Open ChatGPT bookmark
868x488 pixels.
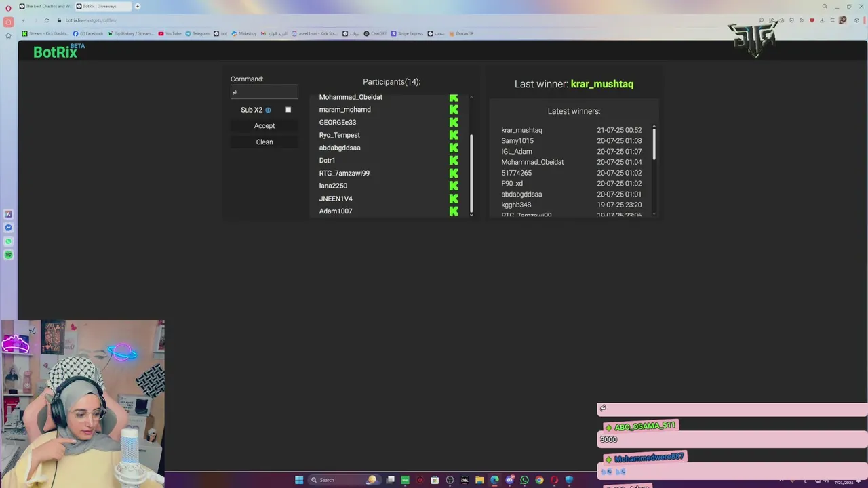coord(375,33)
